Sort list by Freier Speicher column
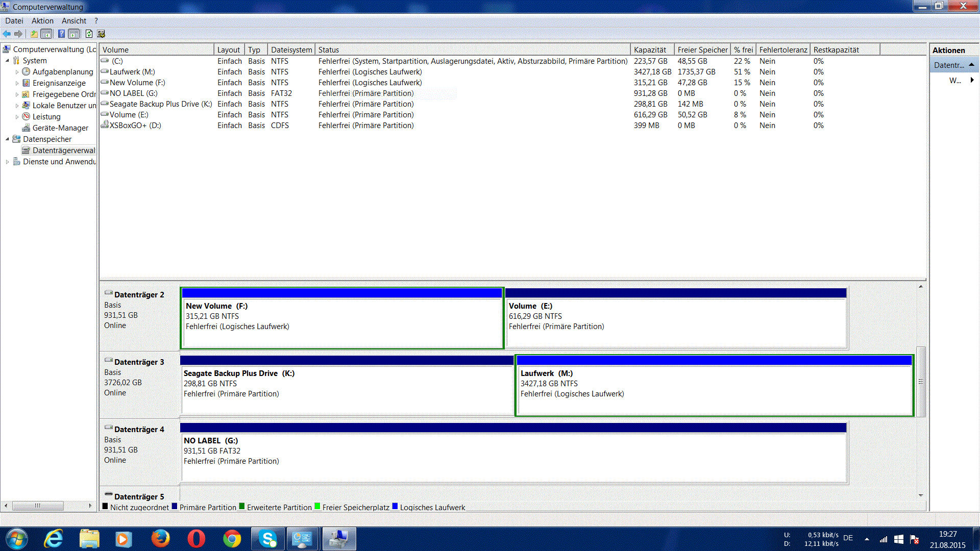980x551 pixels. tap(702, 49)
